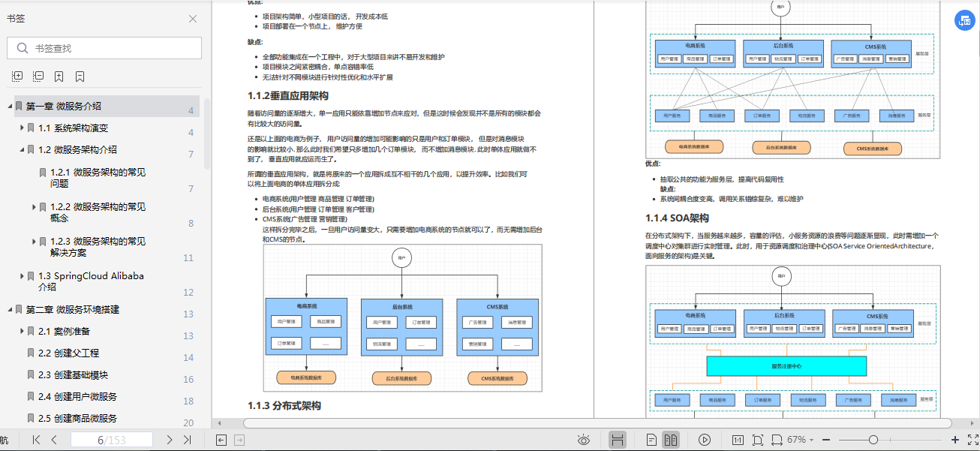Collapse the 第一章 微服务介绍 chapter arrow
Image resolution: width=980 pixels, height=451 pixels.
10,106
